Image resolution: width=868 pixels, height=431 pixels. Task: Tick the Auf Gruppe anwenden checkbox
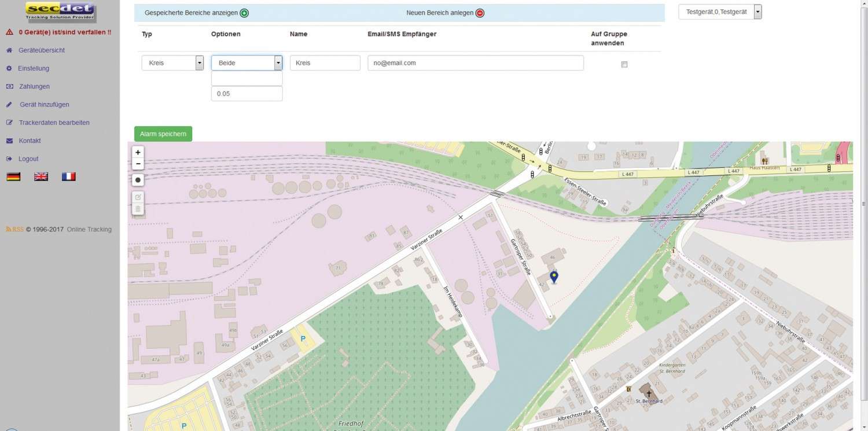624,65
